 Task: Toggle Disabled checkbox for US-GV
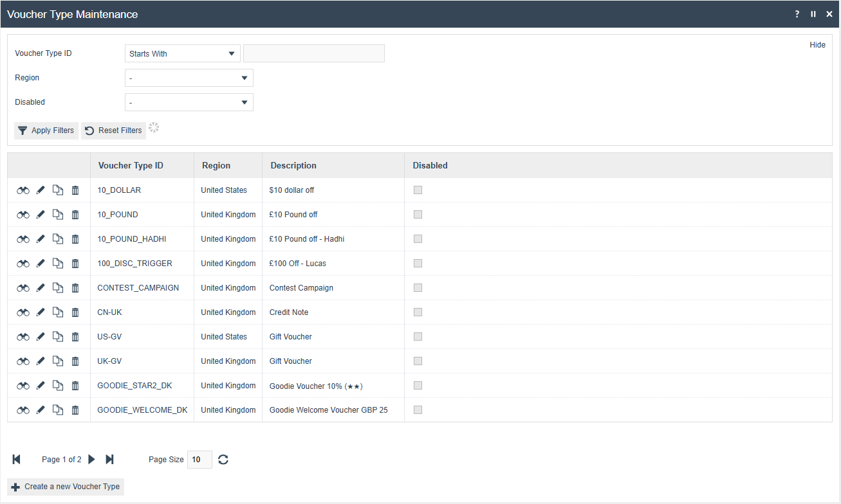(418, 336)
